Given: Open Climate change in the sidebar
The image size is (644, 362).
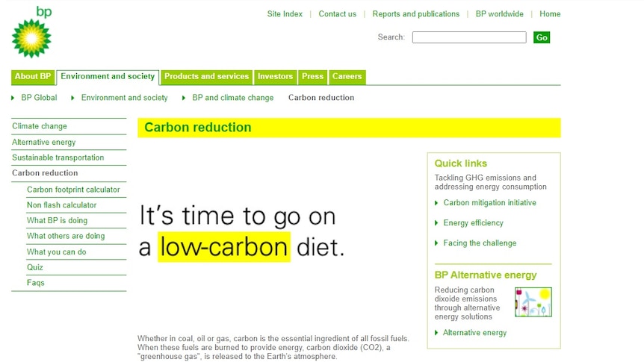Looking at the screenshot, I should (x=40, y=126).
